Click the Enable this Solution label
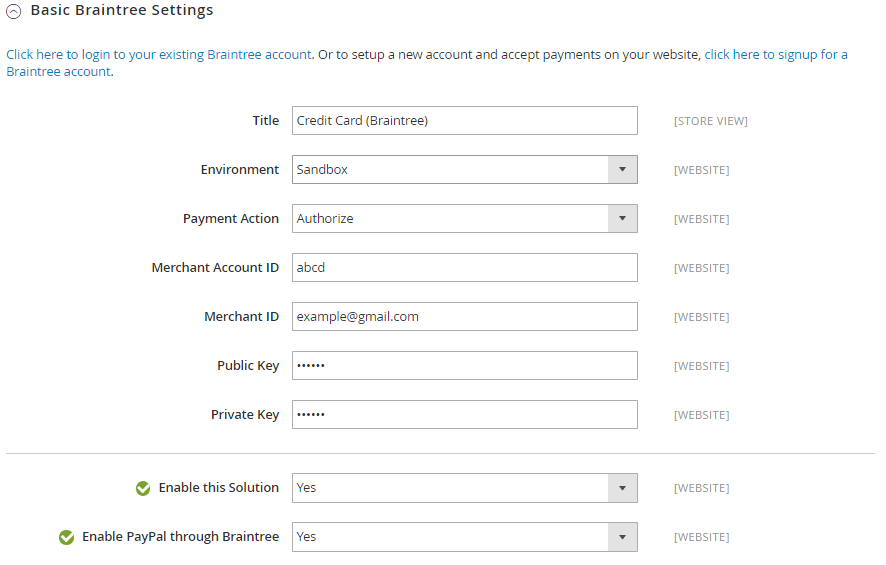The image size is (886, 565). pyautogui.click(x=218, y=488)
